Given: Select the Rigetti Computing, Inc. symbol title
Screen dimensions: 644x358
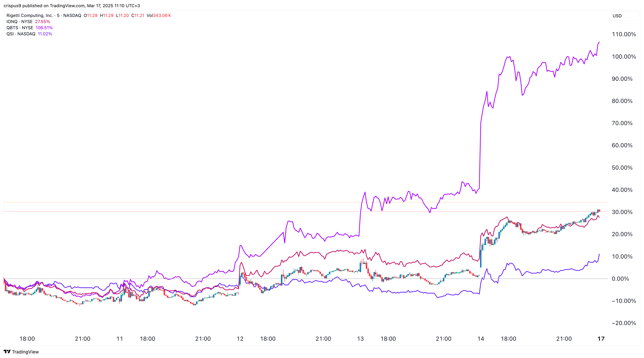Looking at the screenshot, I should click(30, 16).
